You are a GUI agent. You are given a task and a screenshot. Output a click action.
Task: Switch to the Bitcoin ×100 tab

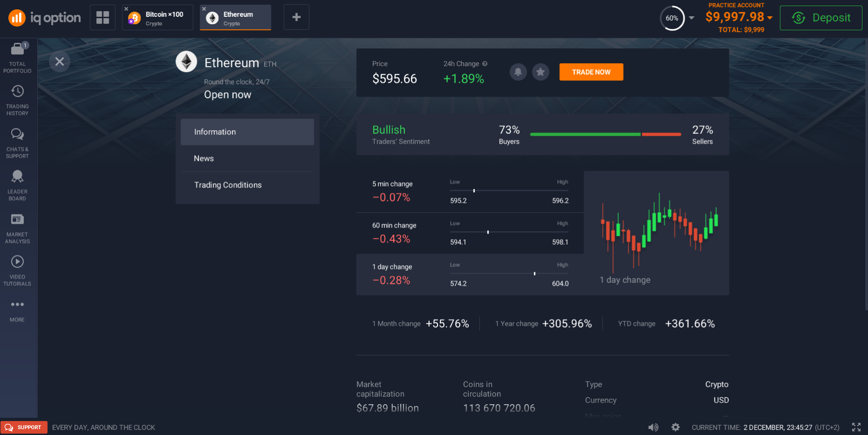pos(158,18)
